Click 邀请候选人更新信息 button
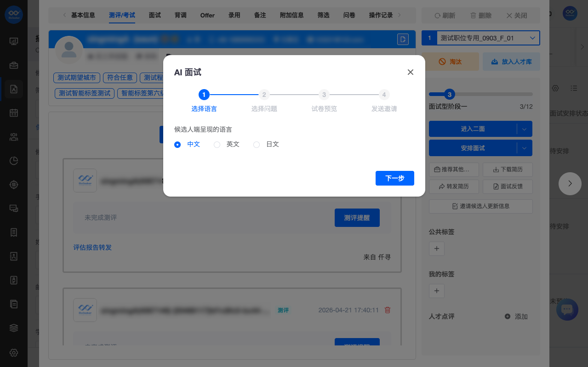The image size is (588, 367). 481,206
